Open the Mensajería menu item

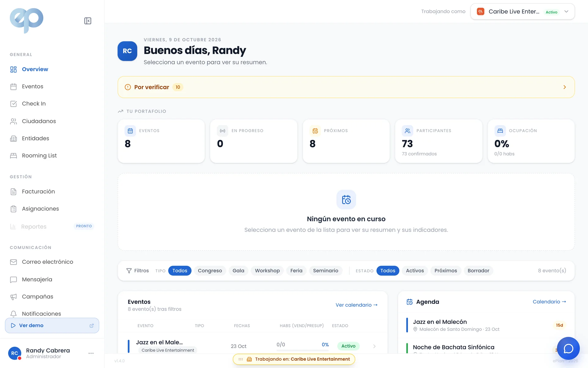click(52, 279)
